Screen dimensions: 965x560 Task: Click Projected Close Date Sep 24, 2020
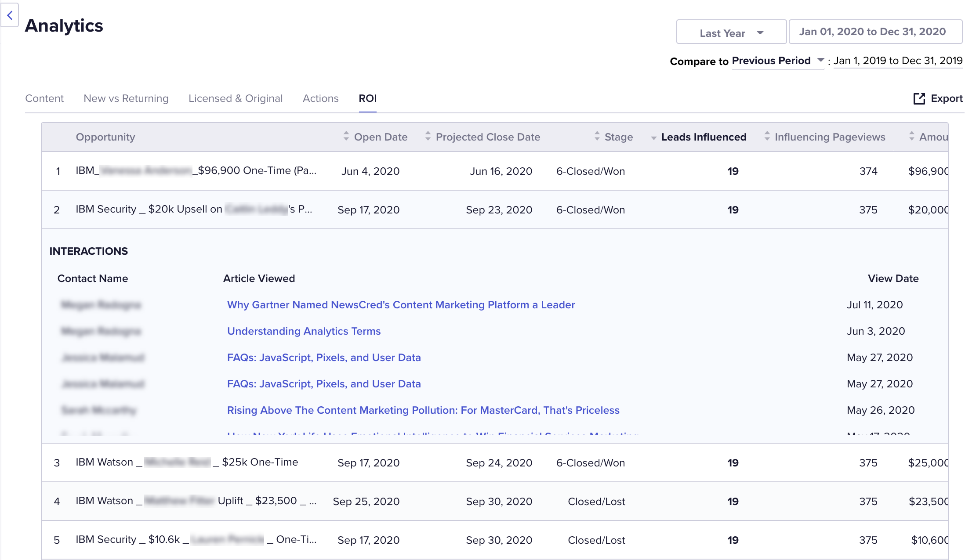tap(499, 463)
